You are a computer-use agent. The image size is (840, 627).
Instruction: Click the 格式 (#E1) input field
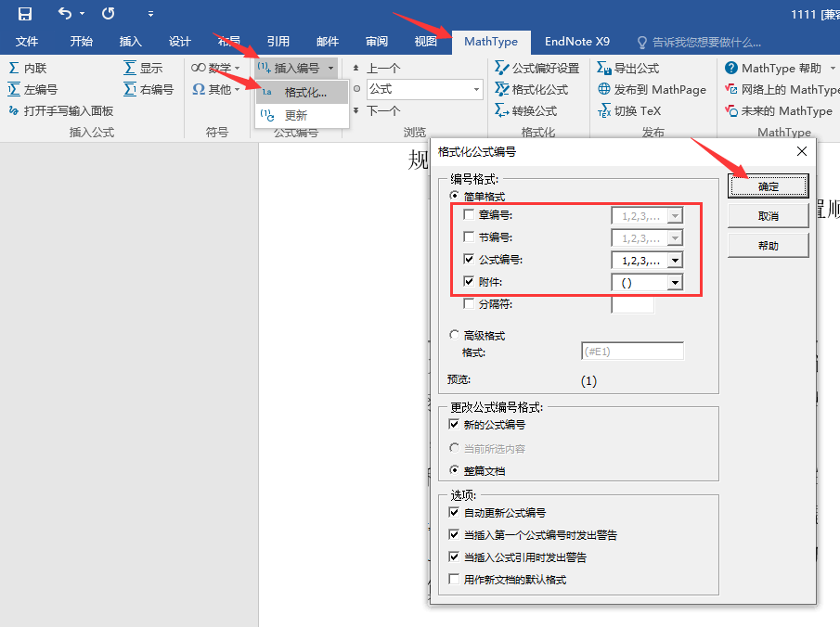[632, 352]
